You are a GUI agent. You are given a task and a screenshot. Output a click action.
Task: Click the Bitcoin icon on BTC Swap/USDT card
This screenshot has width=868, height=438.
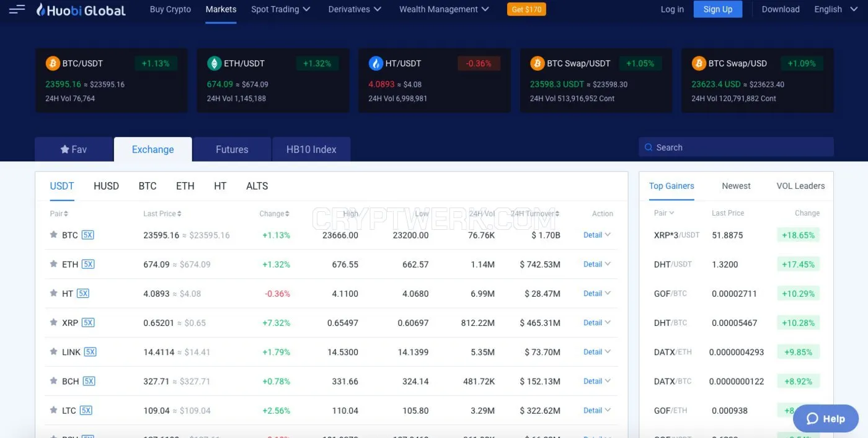point(537,63)
